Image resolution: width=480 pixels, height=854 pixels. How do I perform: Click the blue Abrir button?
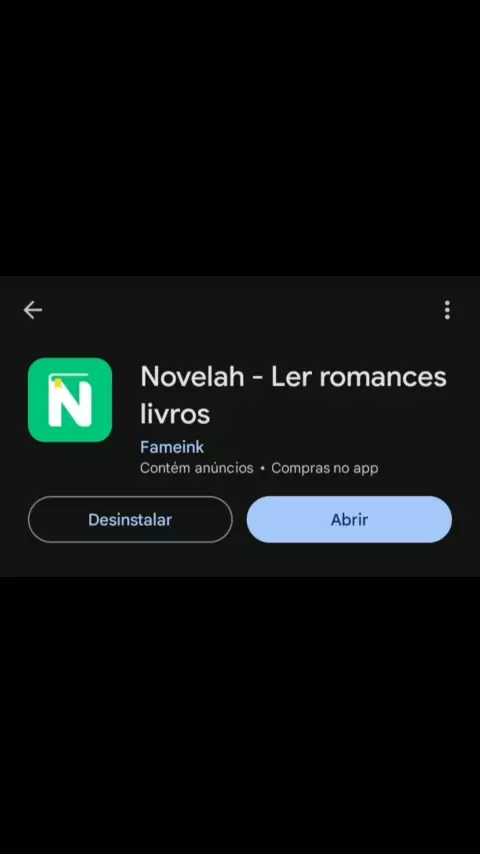tap(349, 519)
